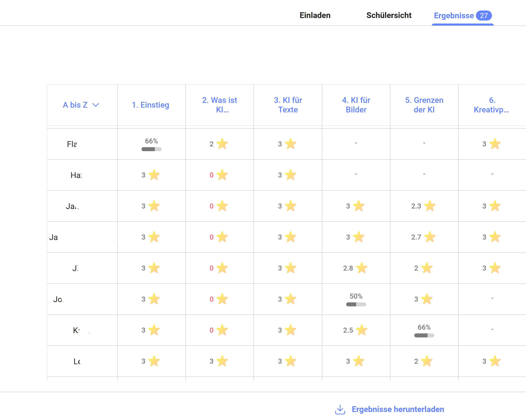
Task: Open the 3. KI für Texte column header
Action: click(288, 105)
